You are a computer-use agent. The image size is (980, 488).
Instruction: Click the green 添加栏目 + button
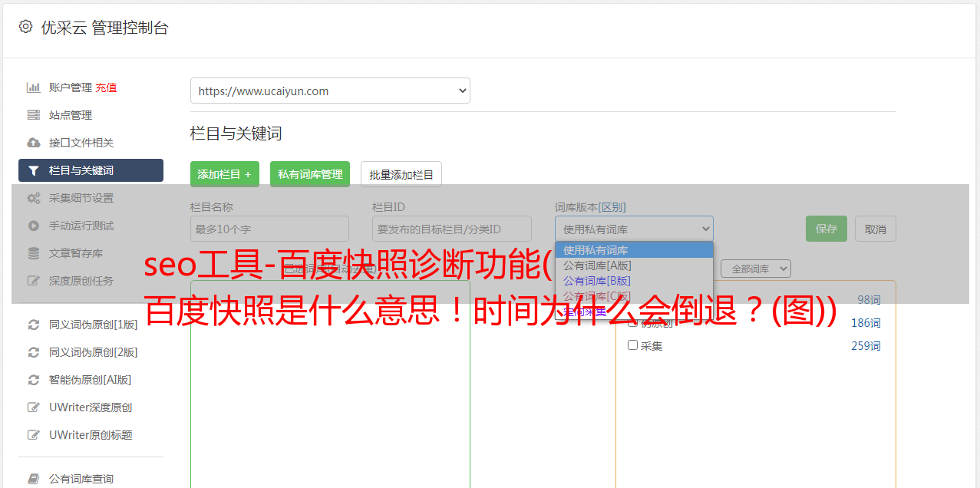click(225, 174)
